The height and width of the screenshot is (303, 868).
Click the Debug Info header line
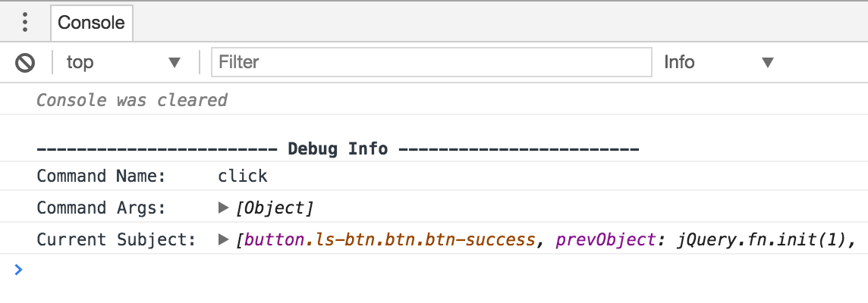click(x=338, y=148)
